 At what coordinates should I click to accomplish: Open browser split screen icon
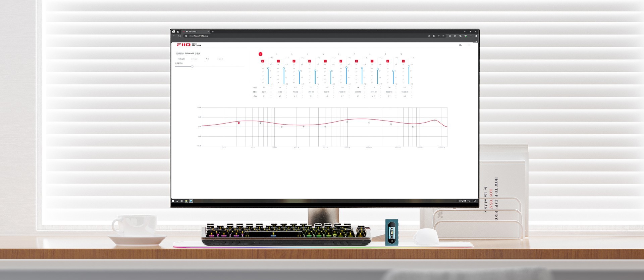tap(450, 36)
